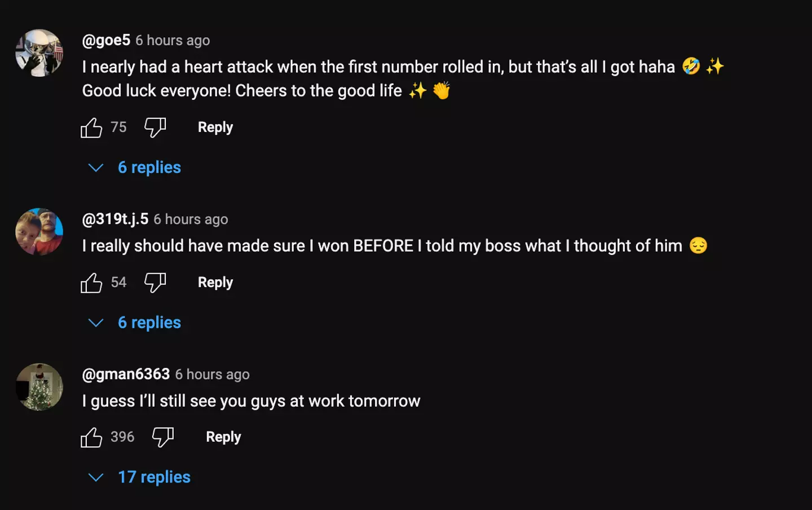
Task: Like the comment by @gman6363
Action: point(91,437)
